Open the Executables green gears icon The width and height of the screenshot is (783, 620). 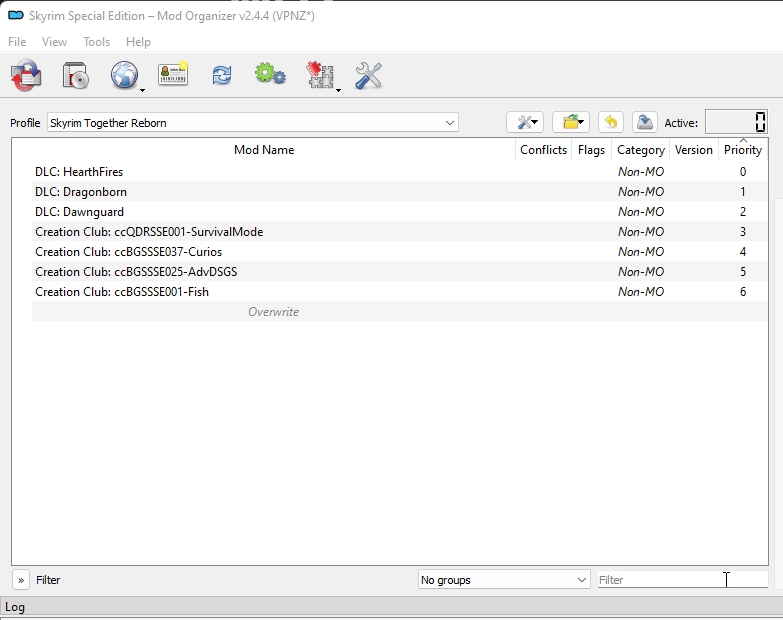pyautogui.click(x=270, y=75)
